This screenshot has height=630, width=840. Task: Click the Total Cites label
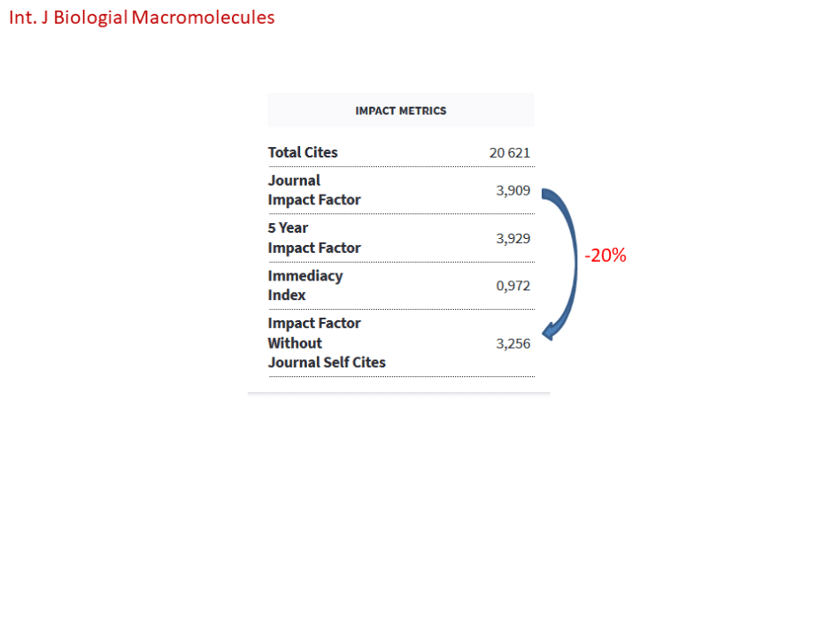303,152
